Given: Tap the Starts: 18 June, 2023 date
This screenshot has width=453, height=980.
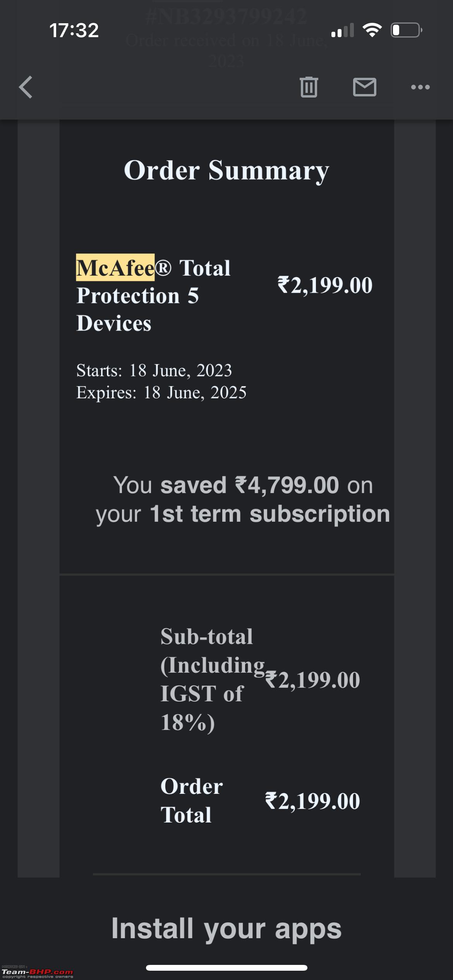Looking at the screenshot, I should click(x=154, y=370).
